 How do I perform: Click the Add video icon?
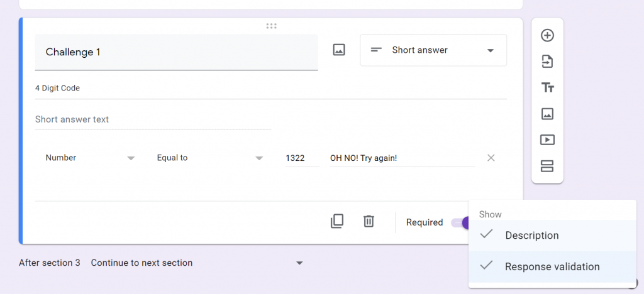[547, 140]
